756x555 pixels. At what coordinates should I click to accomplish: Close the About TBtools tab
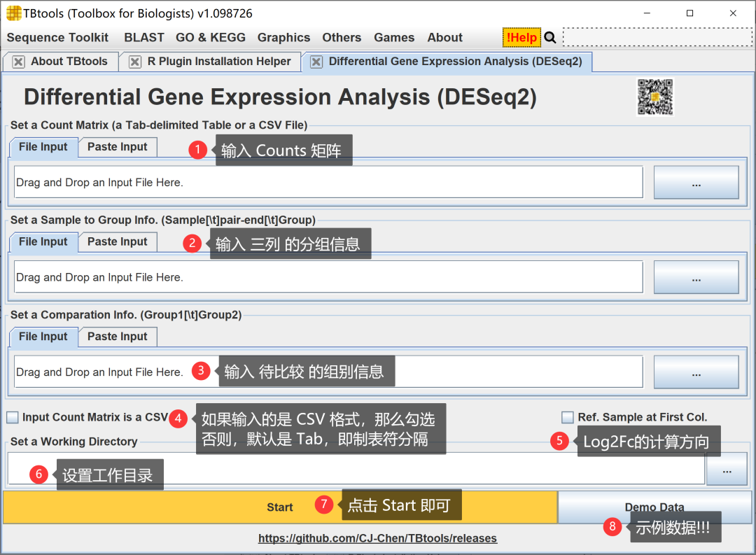click(x=18, y=62)
